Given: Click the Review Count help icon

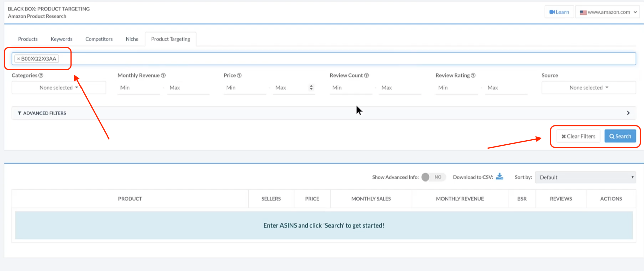Looking at the screenshot, I should 366,75.
